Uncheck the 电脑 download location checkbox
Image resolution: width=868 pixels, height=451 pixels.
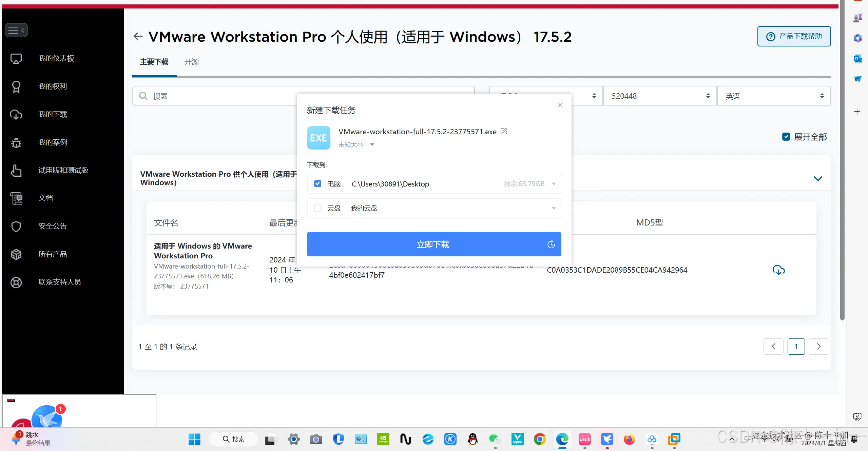(317, 184)
